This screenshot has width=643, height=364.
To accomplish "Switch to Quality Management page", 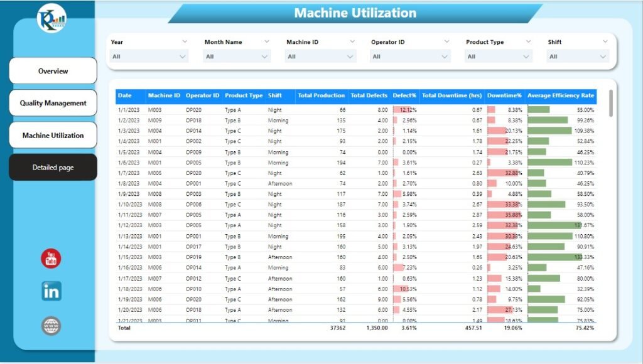I will 53,102.
